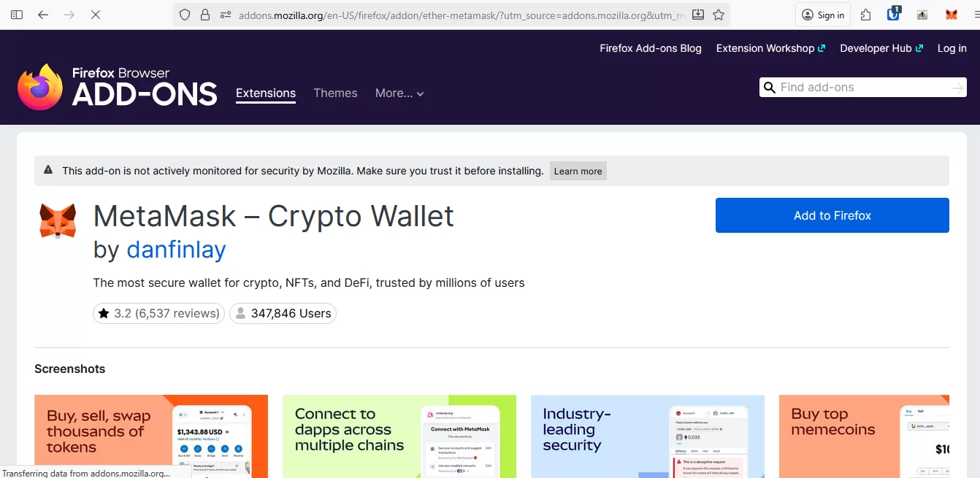Open the MetaMask fox extension icon
Viewport: 980px width, 478px height.
(950, 14)
